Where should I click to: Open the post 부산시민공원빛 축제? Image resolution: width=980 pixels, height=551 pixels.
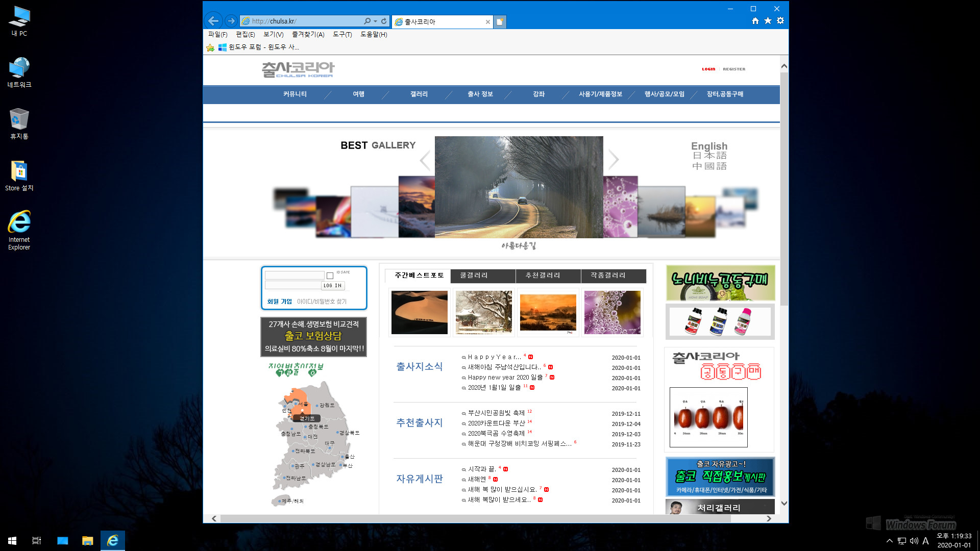(496, 413)
